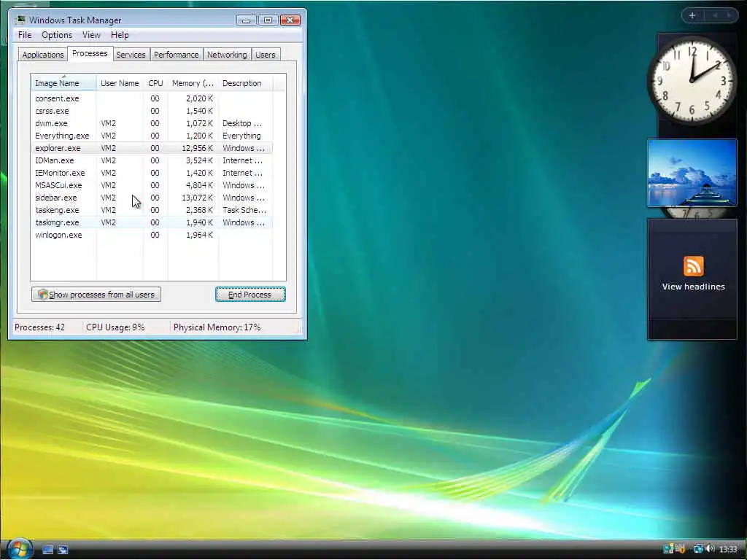Select the Processes tab

tap(90, 53)
